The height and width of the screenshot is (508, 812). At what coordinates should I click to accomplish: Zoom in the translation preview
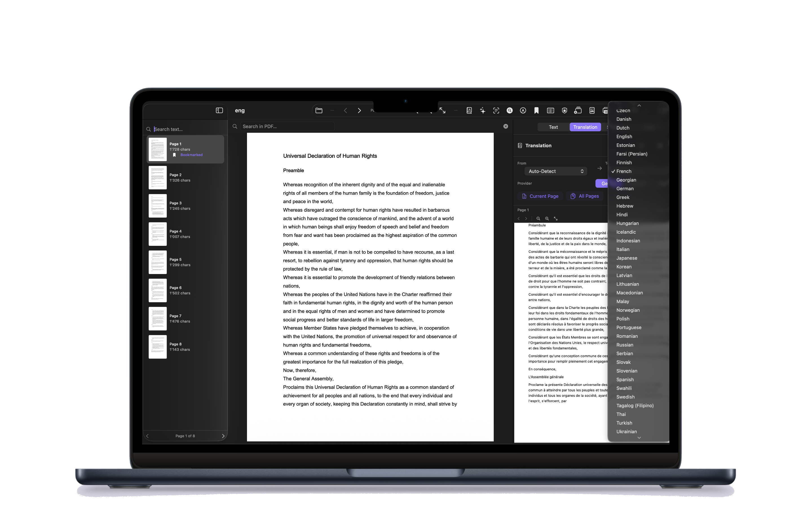[x=547, y=218]
